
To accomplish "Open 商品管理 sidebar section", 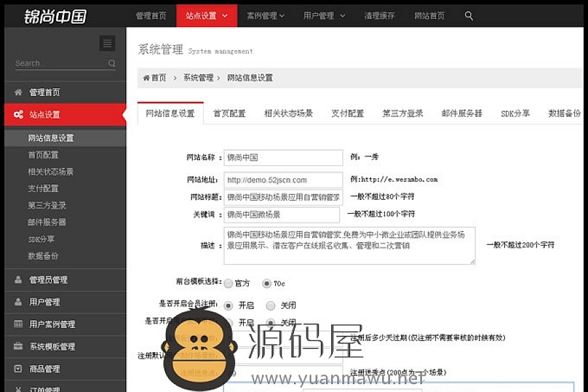I will (65, 368).
